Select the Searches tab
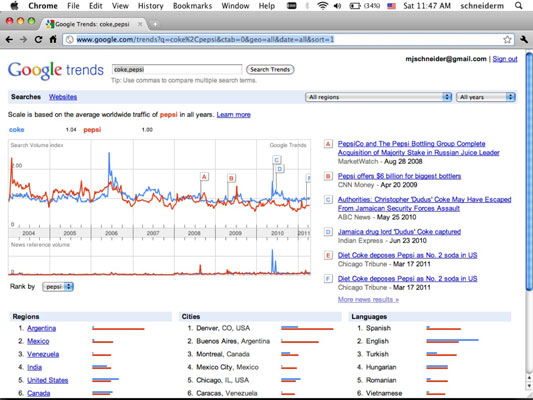533x400 pixels. pyautogui.click(x=26, y=97)
